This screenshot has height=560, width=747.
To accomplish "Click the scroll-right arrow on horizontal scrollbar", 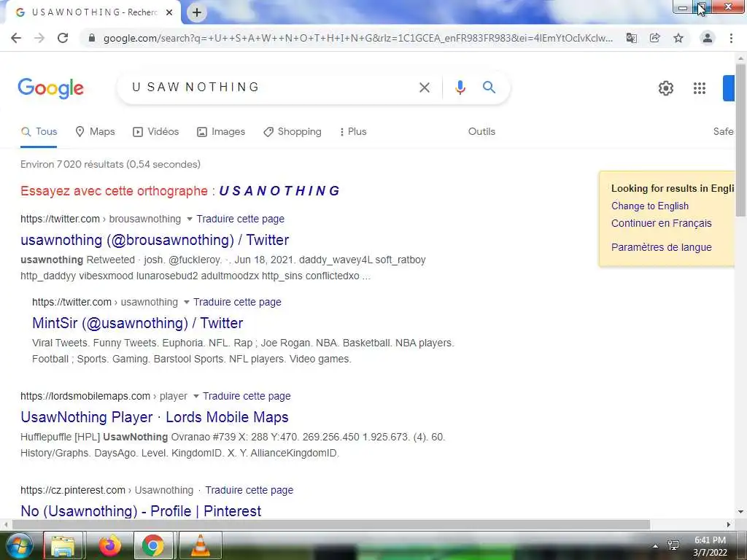I will pyautogui.click(x=729, y=524).
